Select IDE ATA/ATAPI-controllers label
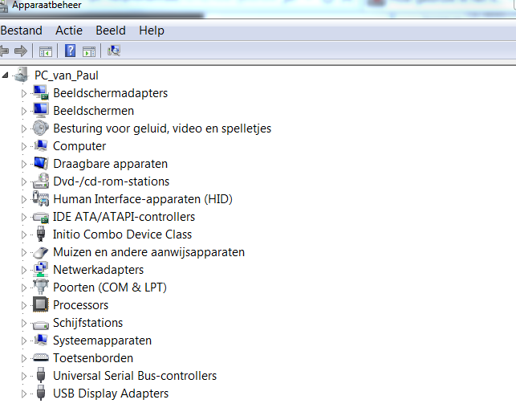This screenshot has width=516, height=420. click(x=124, y=217)
